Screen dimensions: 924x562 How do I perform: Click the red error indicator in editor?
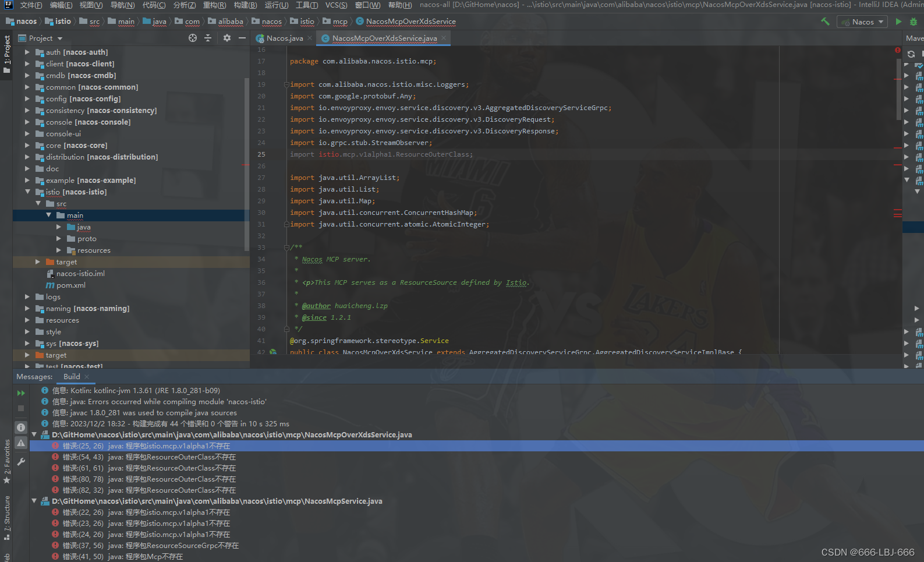pos(898,51)
